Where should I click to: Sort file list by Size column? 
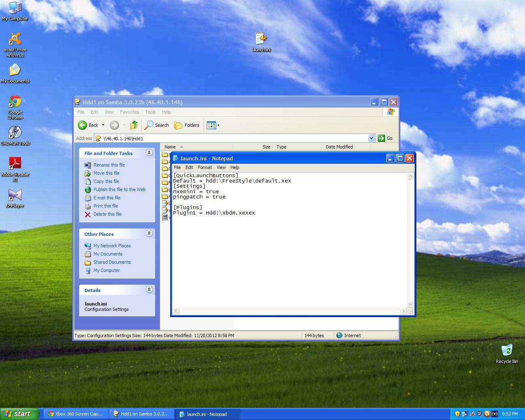point(253,147)
